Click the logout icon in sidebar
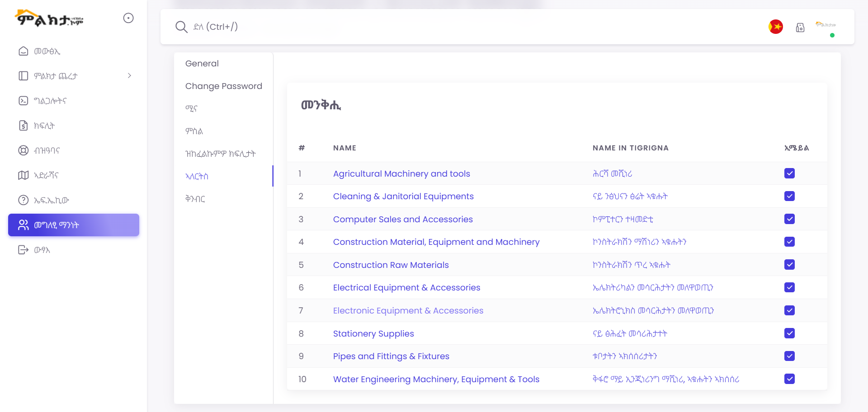The image size is (868, 412). [x=24, y=250]
